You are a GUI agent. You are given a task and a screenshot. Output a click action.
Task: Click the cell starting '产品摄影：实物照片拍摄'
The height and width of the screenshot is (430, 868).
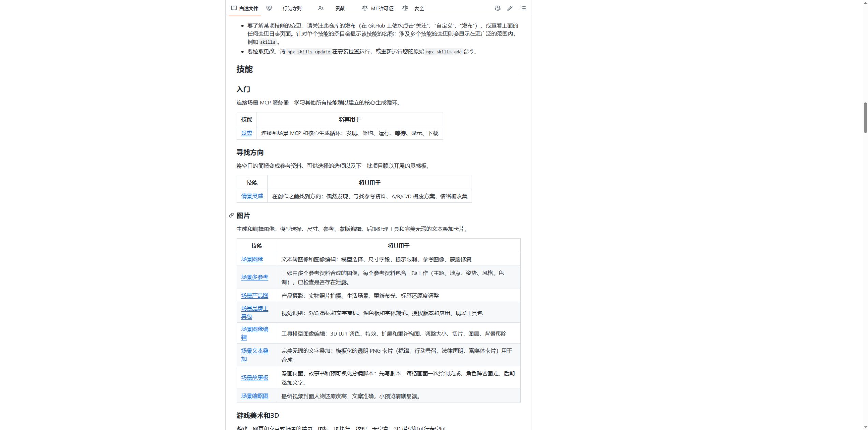point(398,296)
